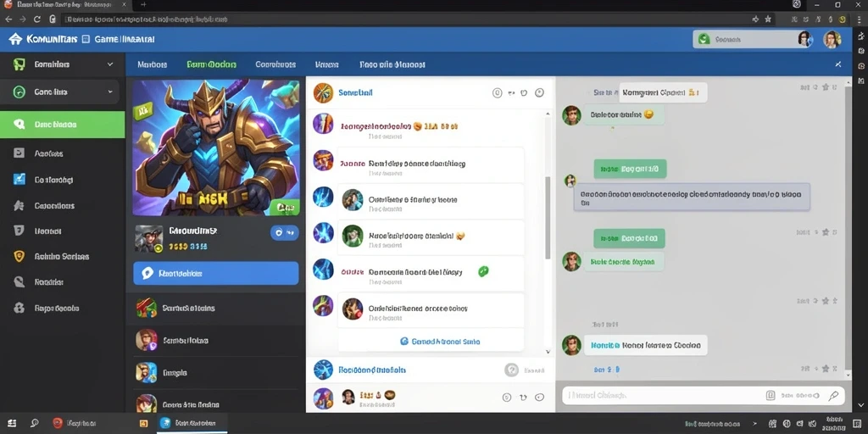This screenshot has height=434, width=868.
Task: Click the square icon before the Game title
Action: click(x=86, y=39)
